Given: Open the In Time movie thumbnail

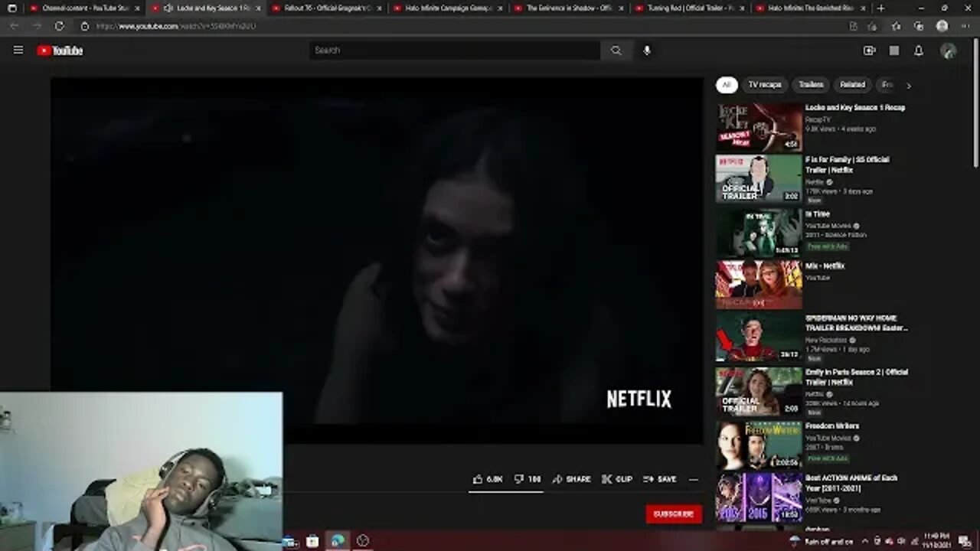Looking at the screenshot, I should (759, 233).
